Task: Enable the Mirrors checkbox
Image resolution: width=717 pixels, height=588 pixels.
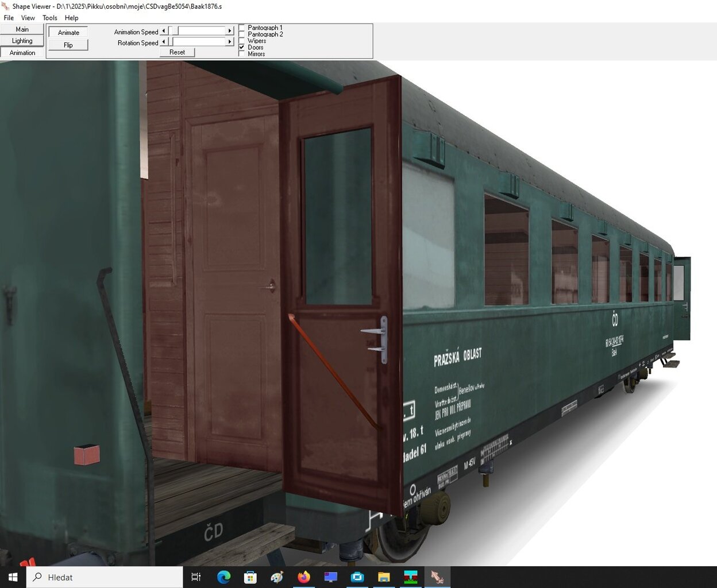Action: click(x=242, y=54)
